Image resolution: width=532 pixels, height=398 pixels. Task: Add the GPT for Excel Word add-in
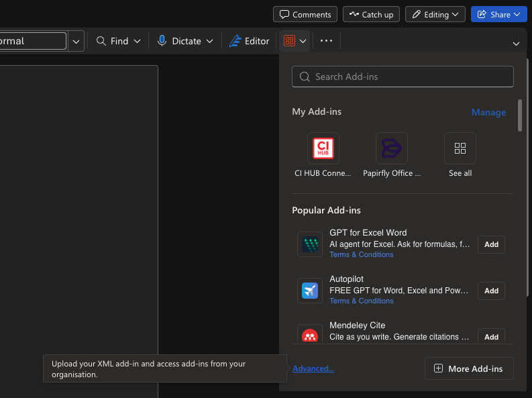pos(491,244)
